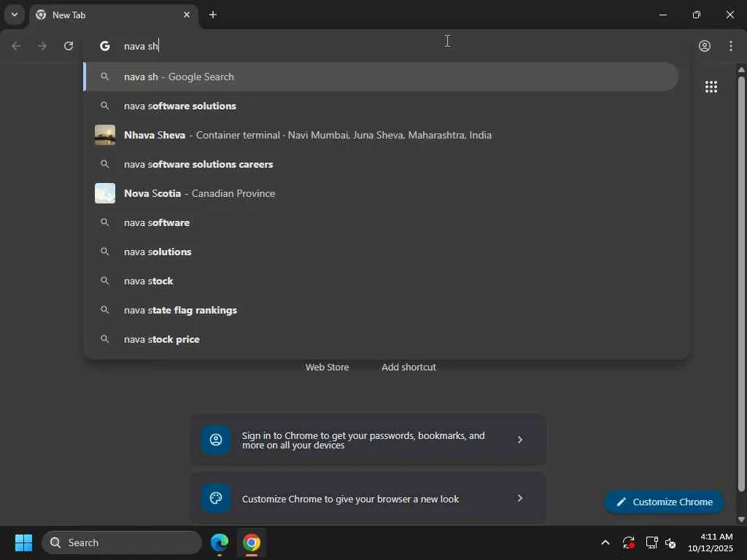Viewport: 747px width, 560px height.
Task: Click the Add shortcut tile
Action: click(x=409, y=367)
